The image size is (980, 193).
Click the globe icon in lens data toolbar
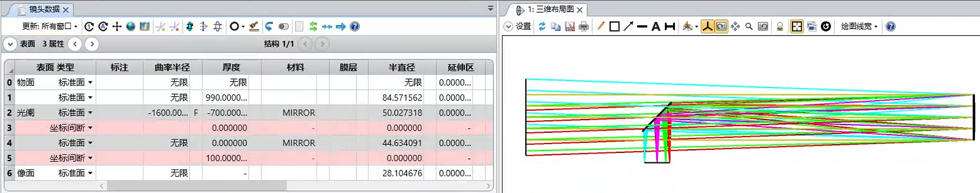click(x=131, y=27)
